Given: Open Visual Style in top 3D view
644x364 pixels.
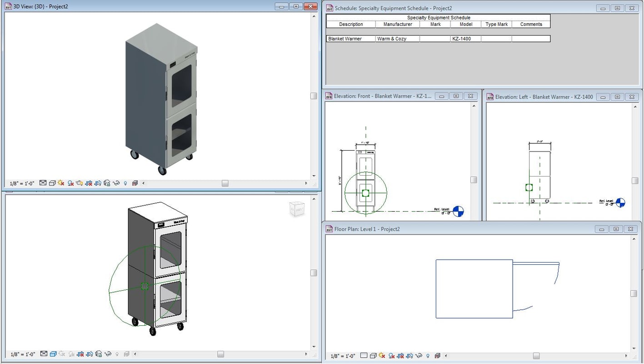Looking at the screenshot, I should point(52,183).
